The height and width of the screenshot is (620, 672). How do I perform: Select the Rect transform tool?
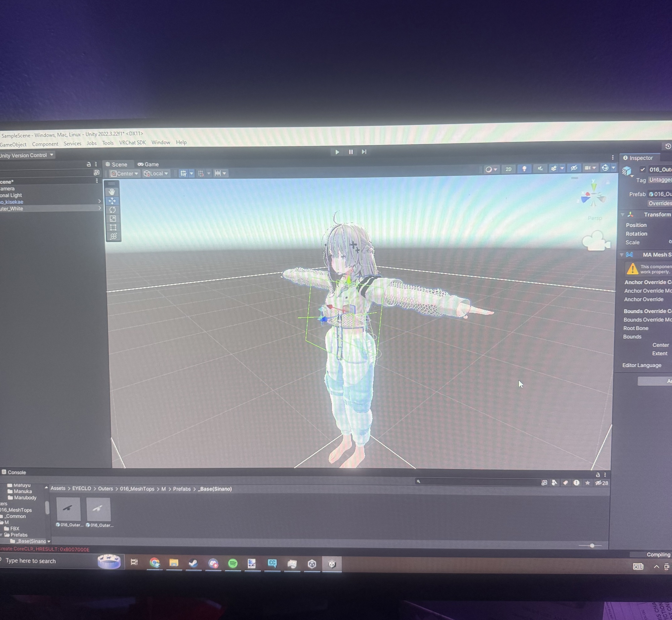113,228
